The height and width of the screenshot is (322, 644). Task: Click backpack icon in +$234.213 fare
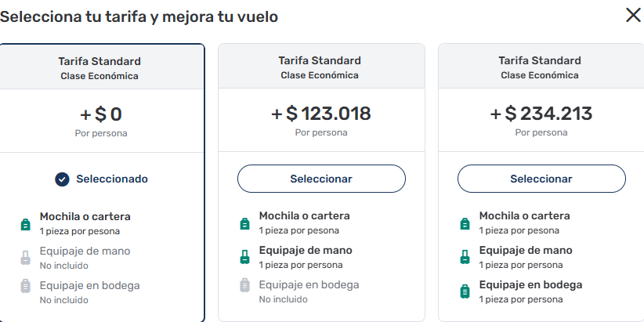(465, 223)
